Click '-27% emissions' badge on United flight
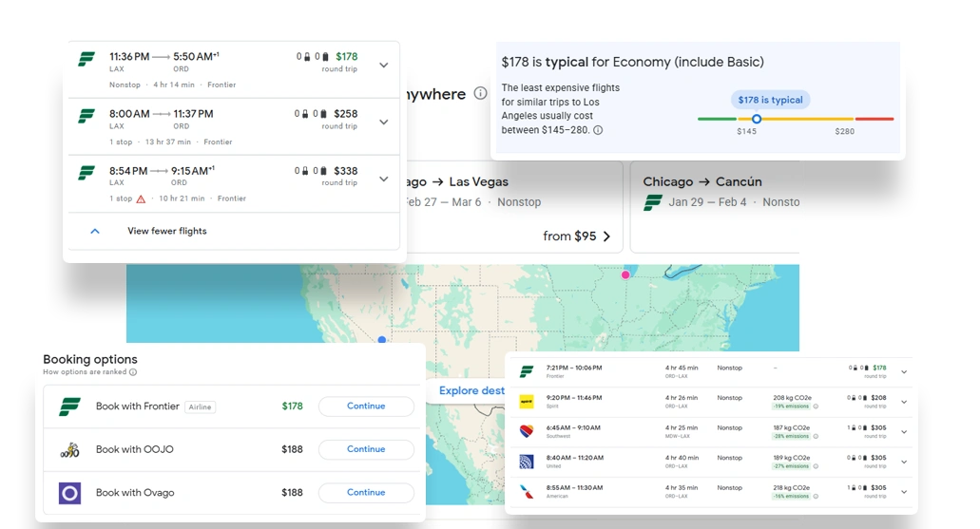 pyautogui.click(x=791, y=466)
